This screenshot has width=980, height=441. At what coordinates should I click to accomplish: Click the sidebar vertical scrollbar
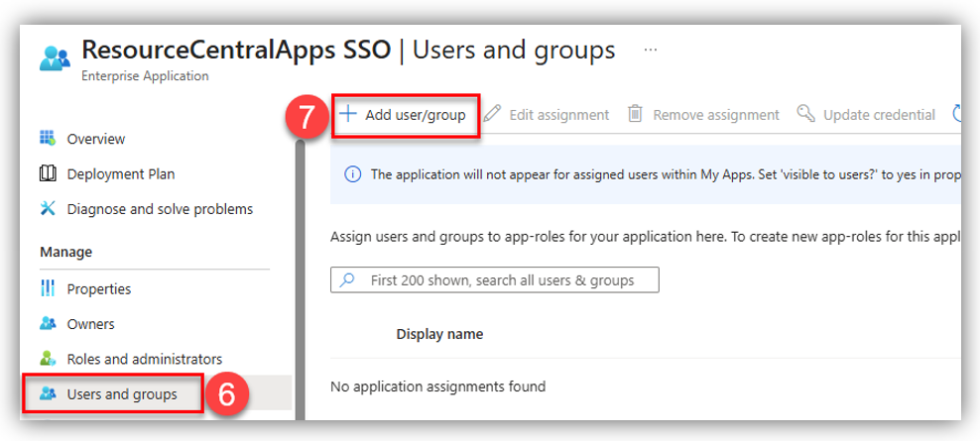pyautogui.click(x=300, y=279)
